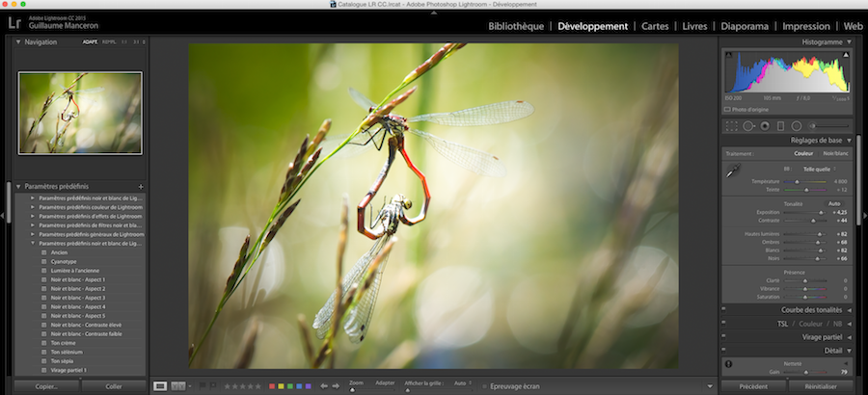Apply the Cyanotype preset
This screenshot has height=395, width=868.
(64, 262)
